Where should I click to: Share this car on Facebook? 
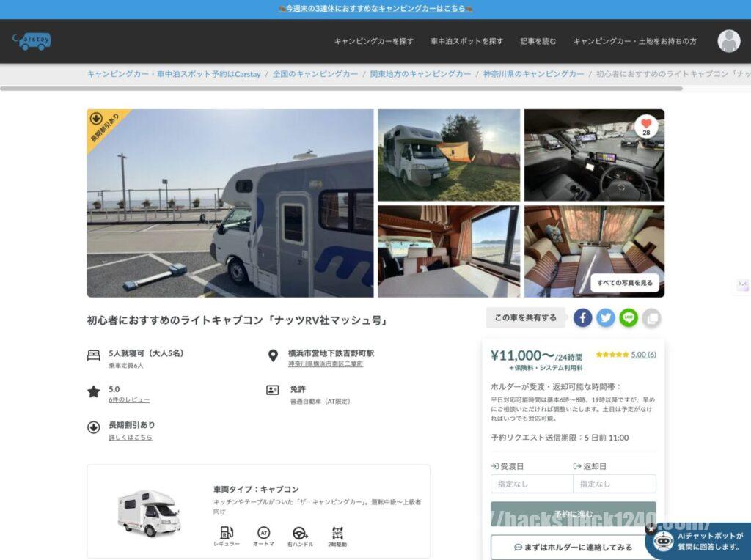583,317
